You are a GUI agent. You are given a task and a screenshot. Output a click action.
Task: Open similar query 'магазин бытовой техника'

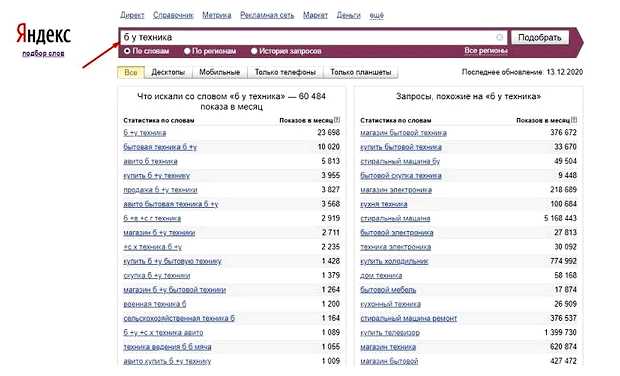403,133
